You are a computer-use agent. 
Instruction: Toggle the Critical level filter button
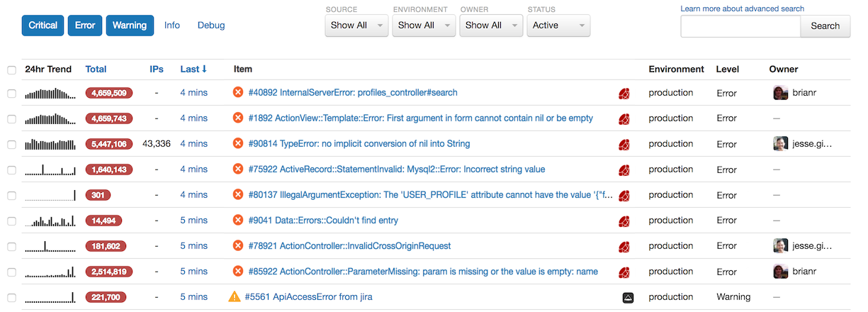[x=43, y=26]
